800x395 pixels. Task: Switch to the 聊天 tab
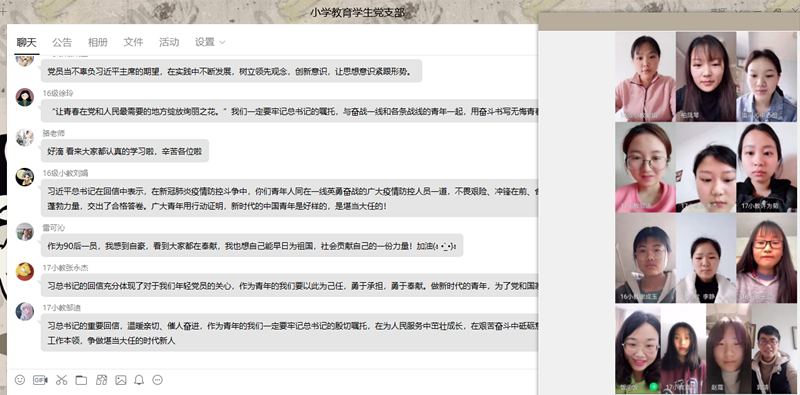(x=27, y=42)
